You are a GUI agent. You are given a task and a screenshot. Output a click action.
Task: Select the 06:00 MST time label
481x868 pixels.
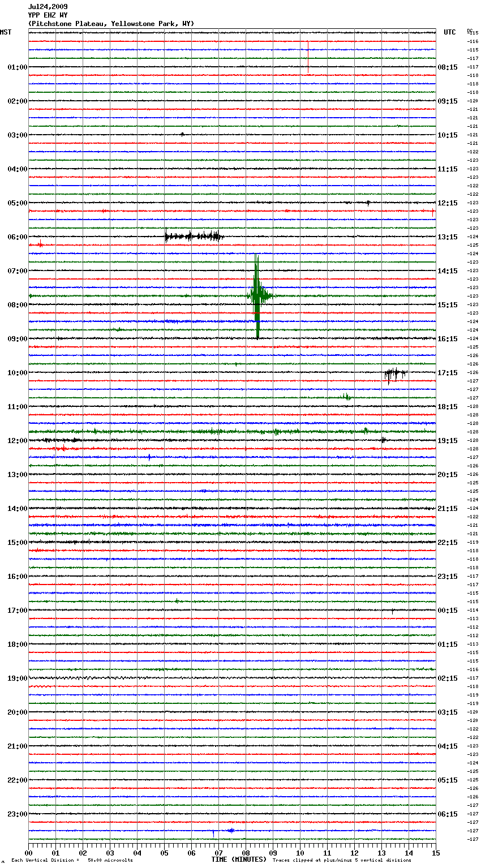[18, 237]
